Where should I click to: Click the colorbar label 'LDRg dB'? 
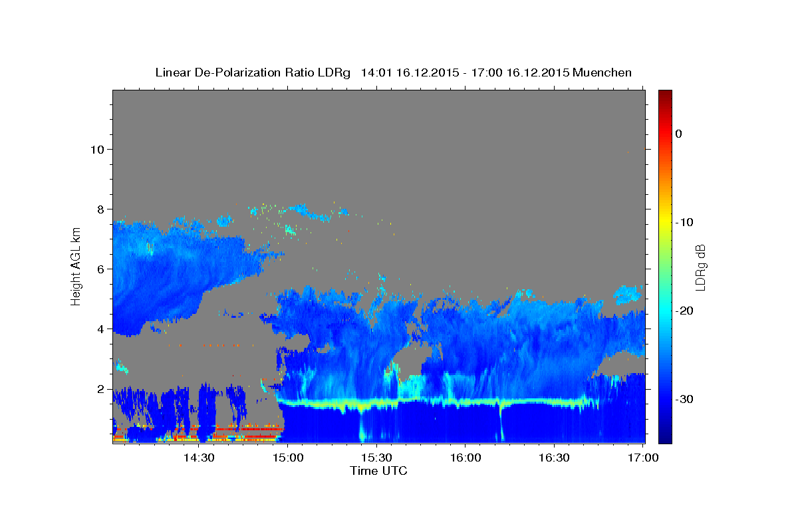click(x=700, y=268)
